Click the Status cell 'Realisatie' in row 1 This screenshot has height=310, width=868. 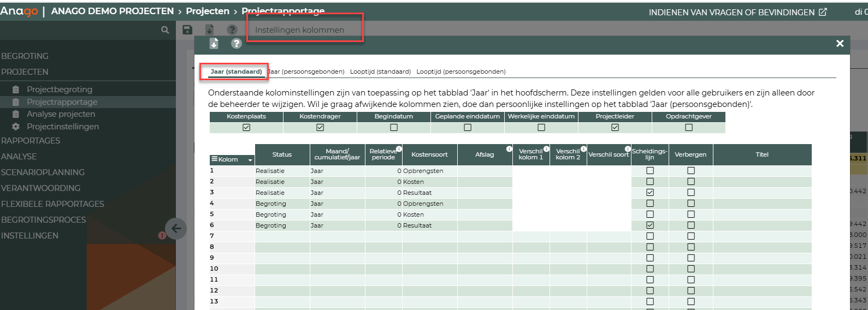click(282, 171)
